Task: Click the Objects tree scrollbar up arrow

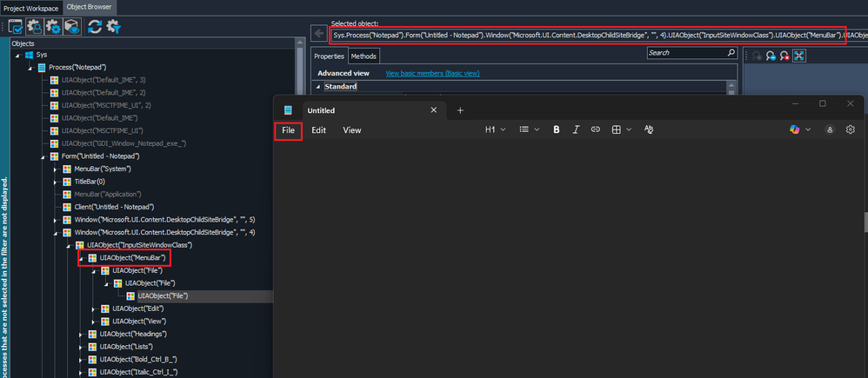Action: 300,42
